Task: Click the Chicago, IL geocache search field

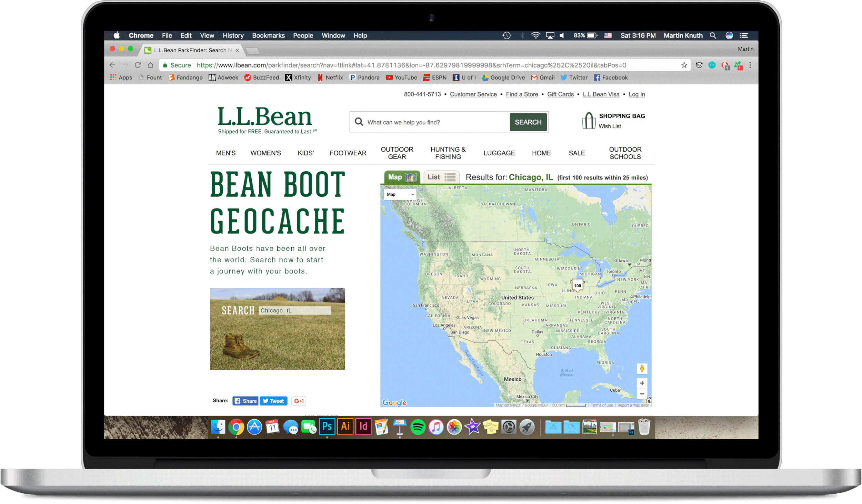Action: 295,310
